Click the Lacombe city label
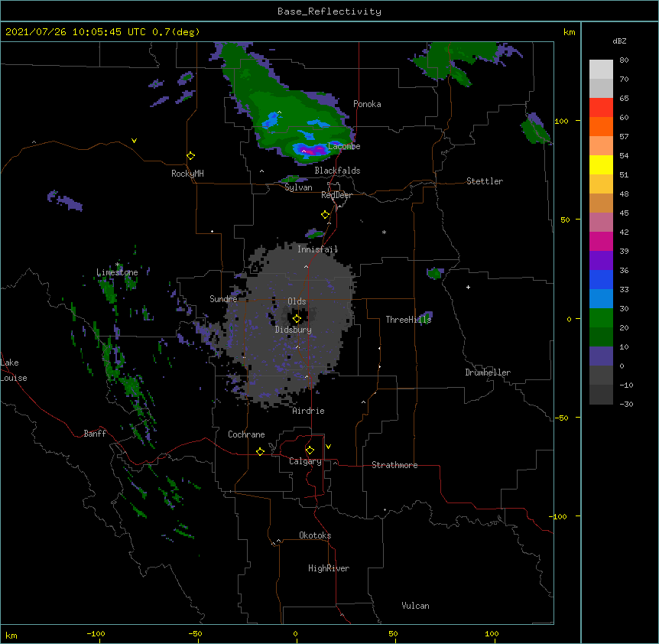659x644 pixels. [344, 146]
